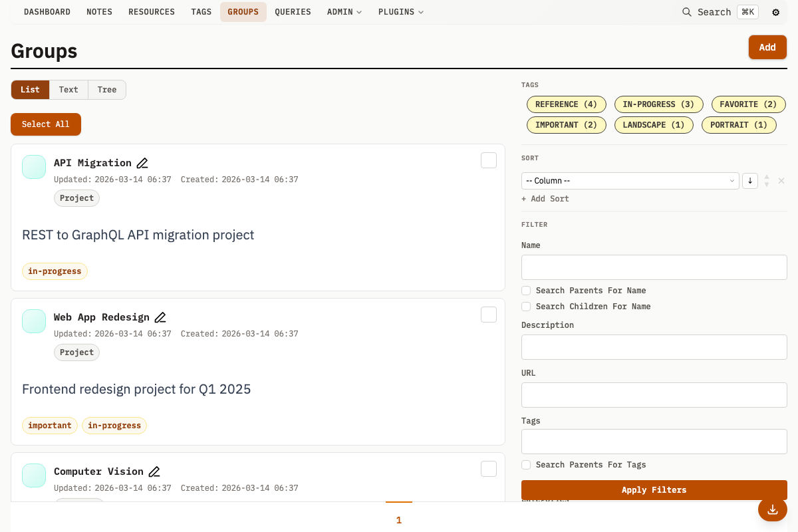The width and height of the screenshot is (798, 532).
Task: Click the edit pencil beside API Migration
Action: tap(142, 163)
